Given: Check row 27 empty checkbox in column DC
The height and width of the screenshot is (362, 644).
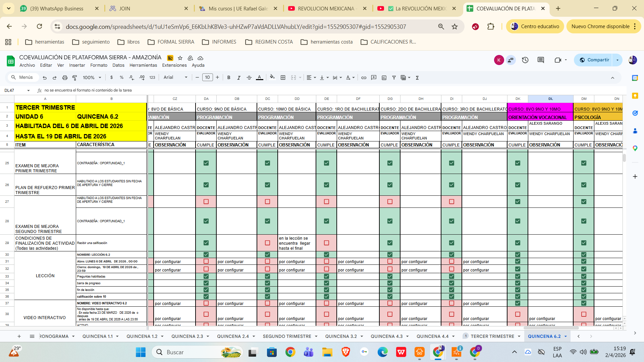Looking at the screenshot, I should [267, 201].
